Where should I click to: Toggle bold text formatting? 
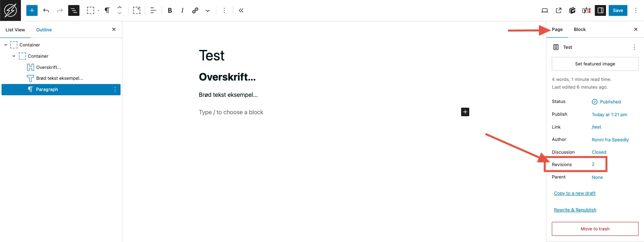[x=170, y=10]
